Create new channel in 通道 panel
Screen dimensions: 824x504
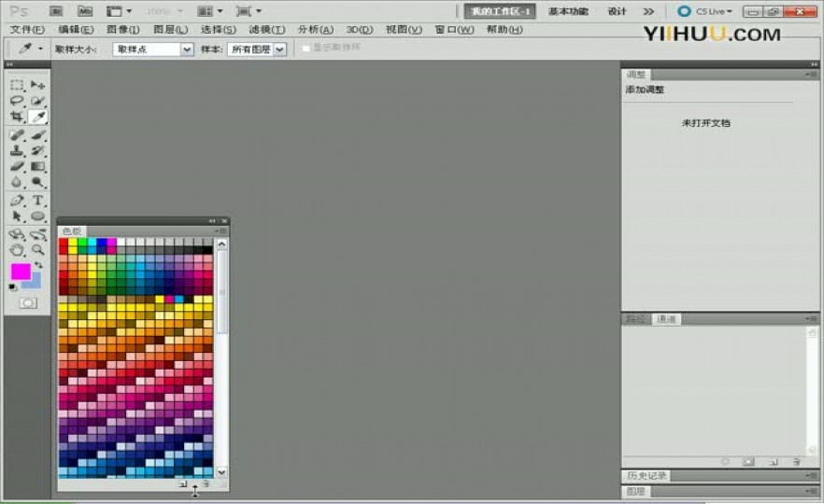pos(774,462)
